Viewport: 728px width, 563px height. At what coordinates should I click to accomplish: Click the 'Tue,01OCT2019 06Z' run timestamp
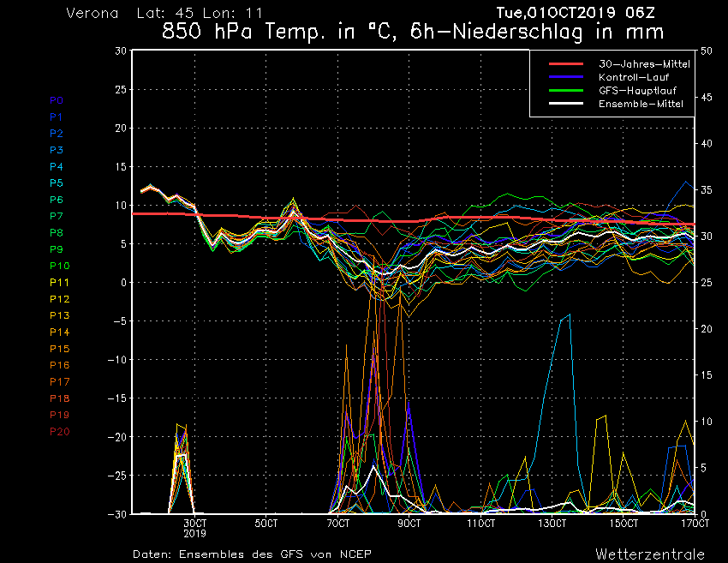[x=576, y=13]
